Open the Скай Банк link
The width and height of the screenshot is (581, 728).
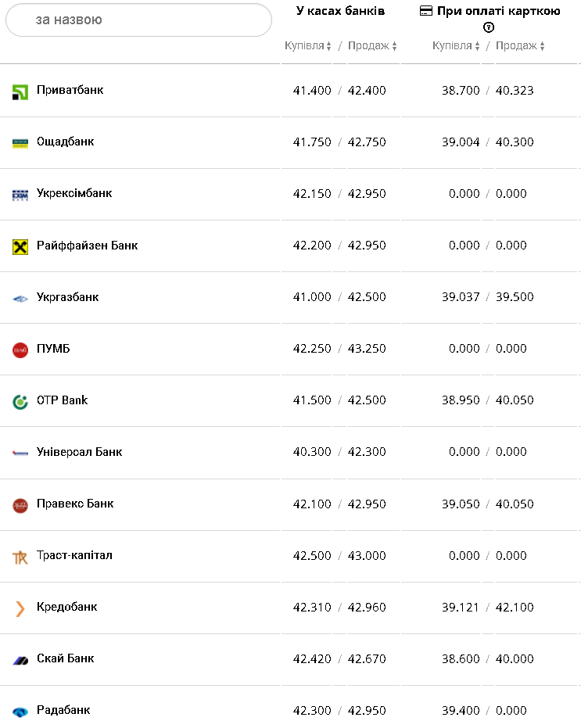[65, 658]
